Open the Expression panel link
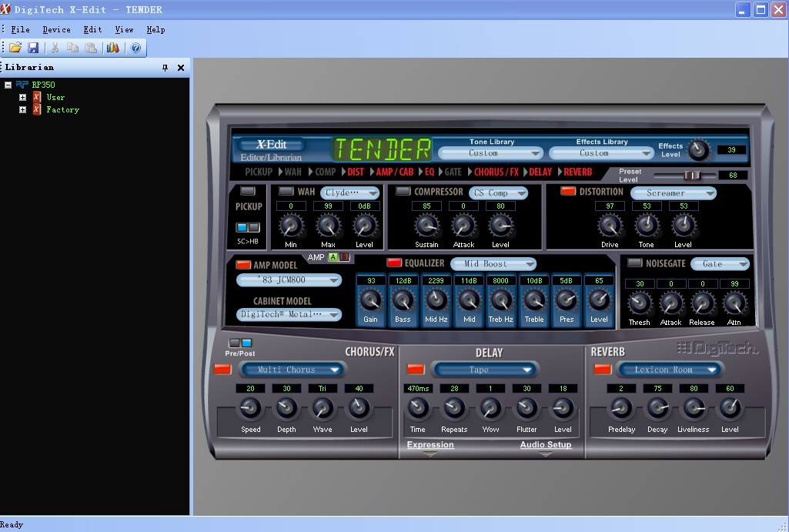The height and width of the screenshot is (532, 789). point(430,444)
